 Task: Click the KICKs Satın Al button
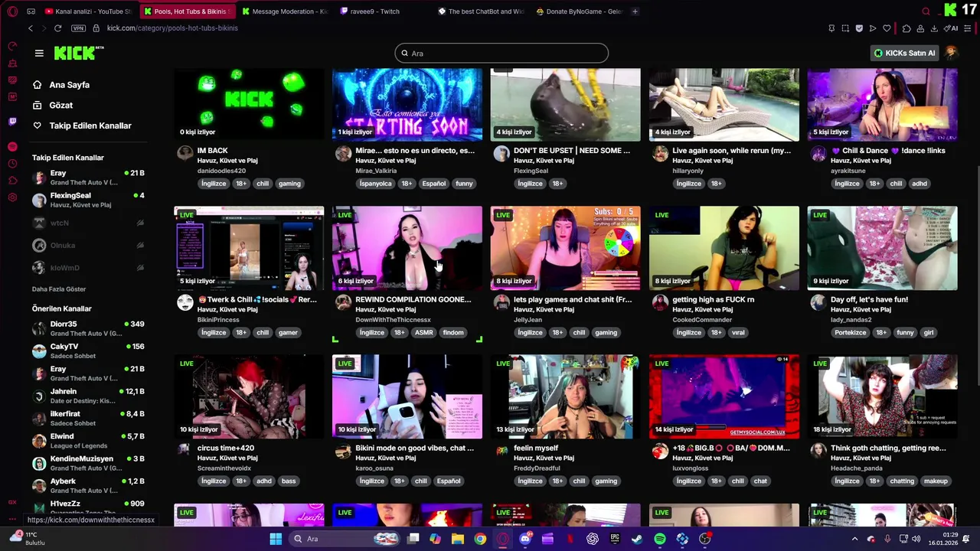tap(904, 53)
